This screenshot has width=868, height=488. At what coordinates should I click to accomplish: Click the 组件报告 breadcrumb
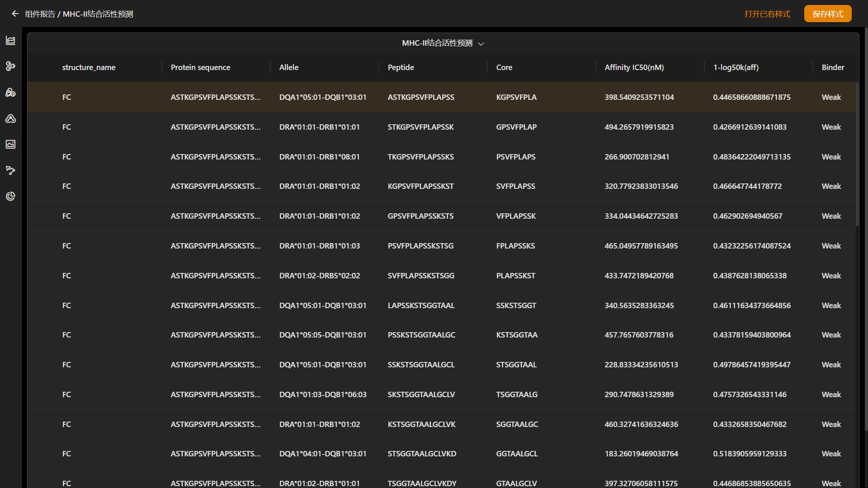[x=40, y=14]
